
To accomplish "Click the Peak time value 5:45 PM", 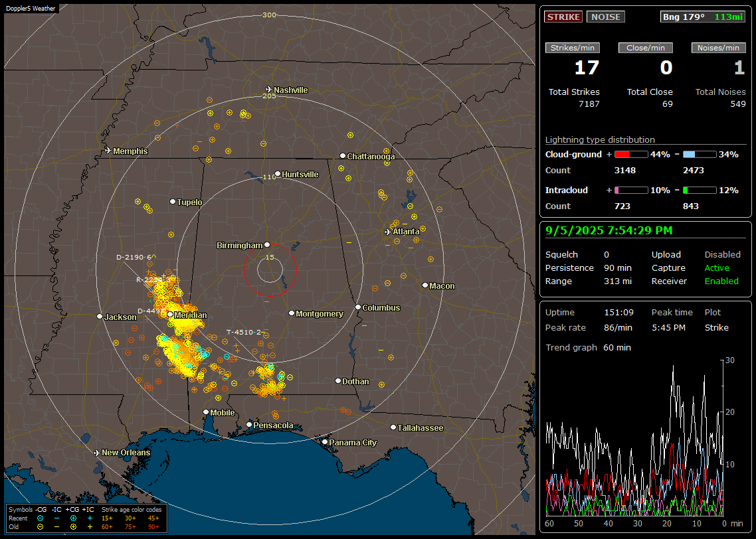I will point(668,327).
